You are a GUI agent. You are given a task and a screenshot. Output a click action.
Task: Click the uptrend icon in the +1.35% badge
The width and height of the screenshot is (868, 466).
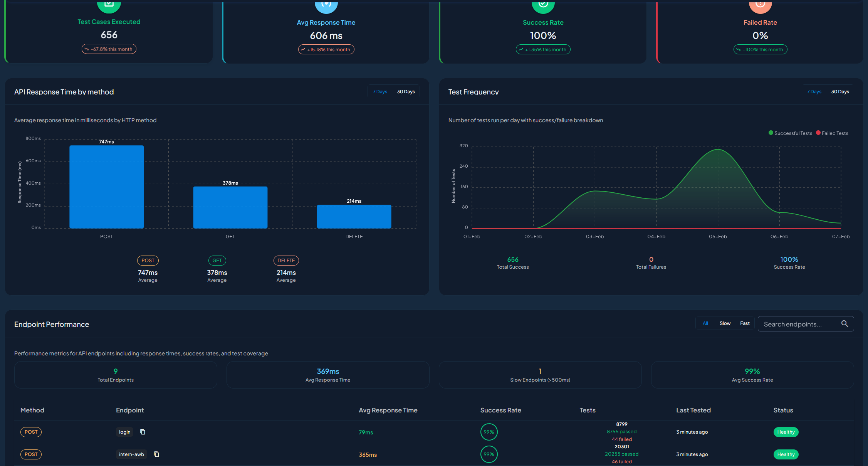pos(522,49)
